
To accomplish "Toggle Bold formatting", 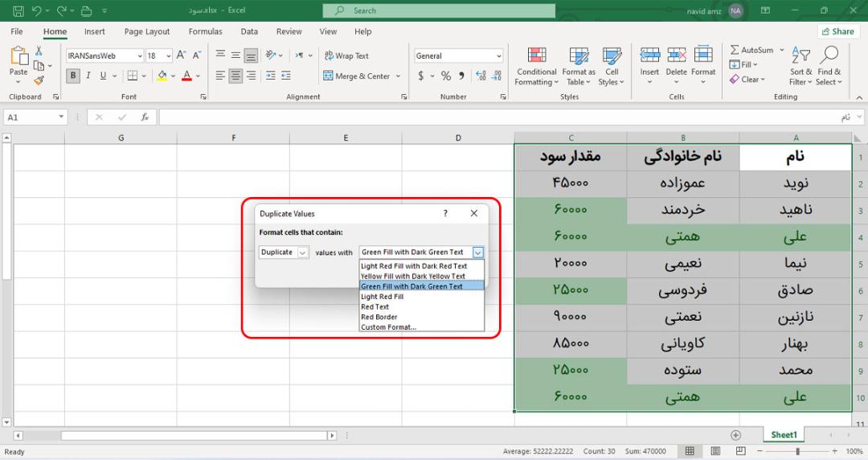I will coord(72,76).
